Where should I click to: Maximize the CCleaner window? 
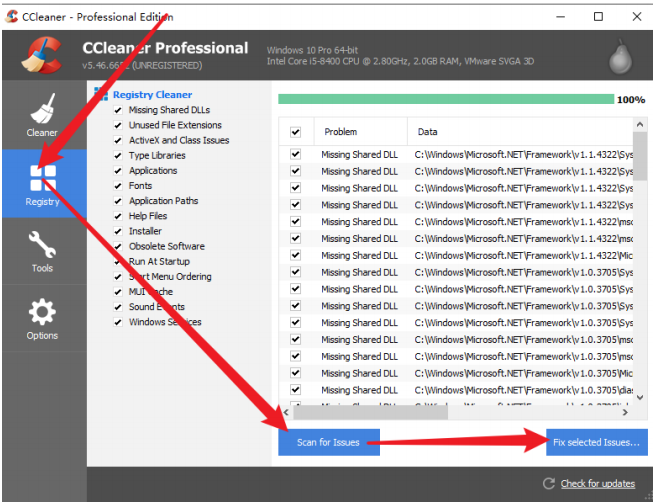(x=598, y=17)
